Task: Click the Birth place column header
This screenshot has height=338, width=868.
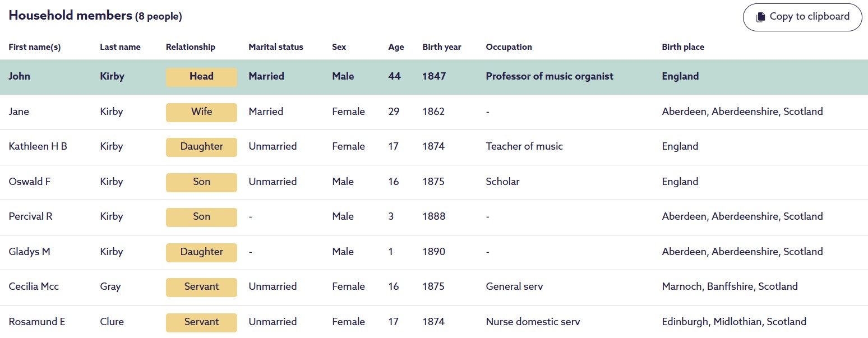Action: pyautogui.click(x=683, y=47)
